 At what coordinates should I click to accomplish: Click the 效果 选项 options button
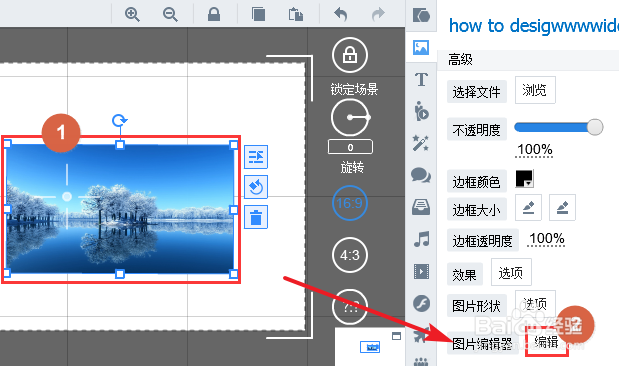click(511, 272)
